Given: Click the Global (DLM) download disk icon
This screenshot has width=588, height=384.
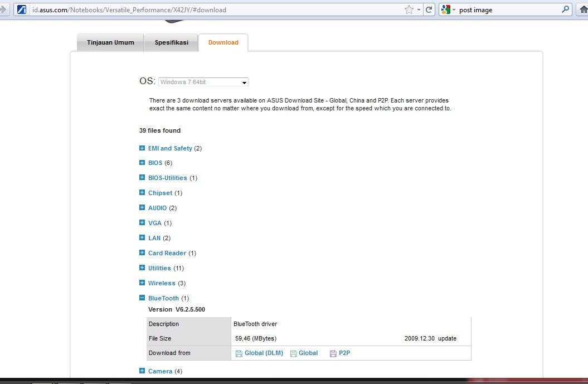Looking at the screenshot, I should tap(239, 353).
